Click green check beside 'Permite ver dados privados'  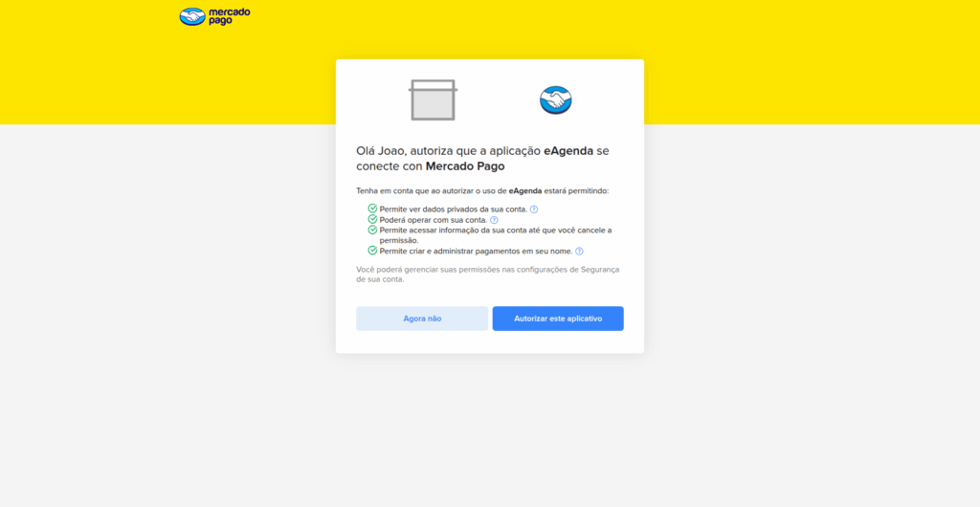[372, 209]
